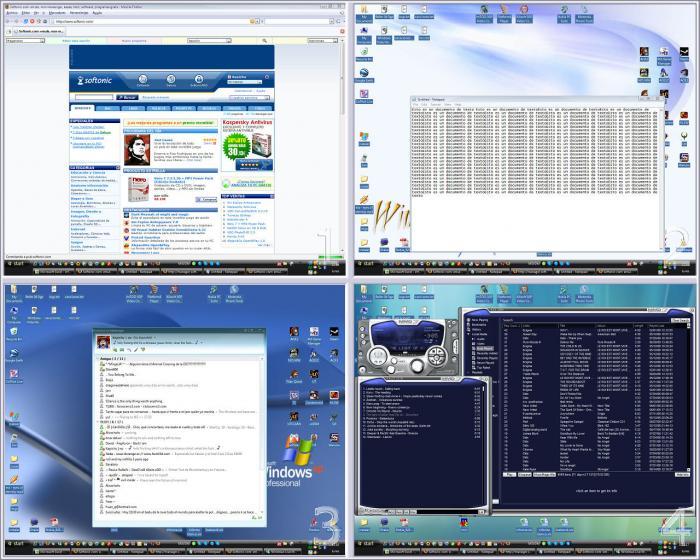Click the Buscar button on Softonic
Screen dimensions: 700x560
[127, 97]
